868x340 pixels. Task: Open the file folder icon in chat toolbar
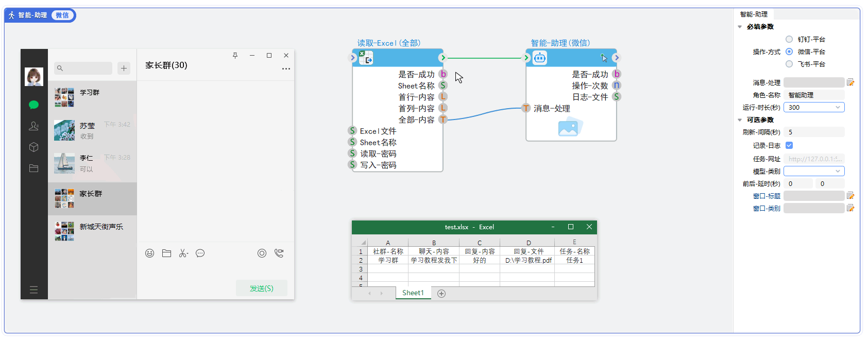(x=166, y=253)
